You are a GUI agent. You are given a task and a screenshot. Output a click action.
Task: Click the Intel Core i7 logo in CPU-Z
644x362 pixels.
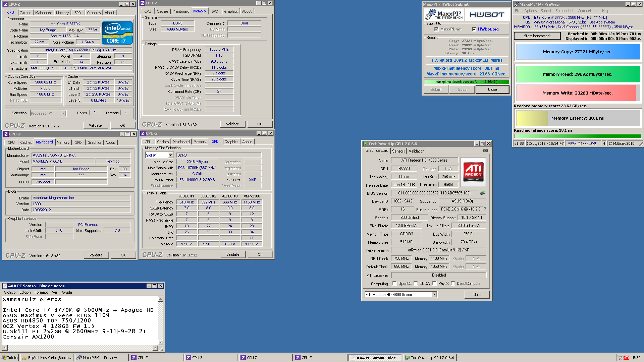pos(117,33)
